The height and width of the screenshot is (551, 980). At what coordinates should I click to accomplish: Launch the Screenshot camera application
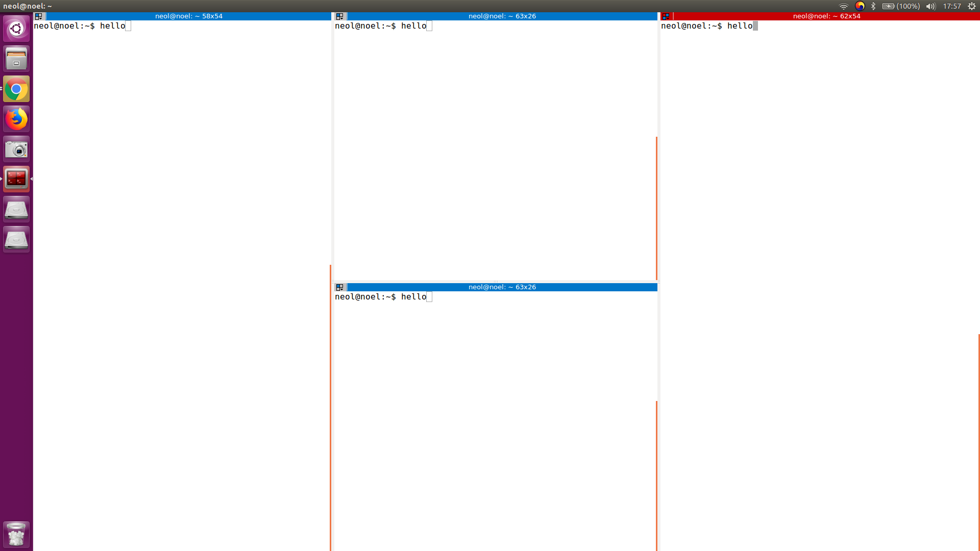click(x=16, y=149)
